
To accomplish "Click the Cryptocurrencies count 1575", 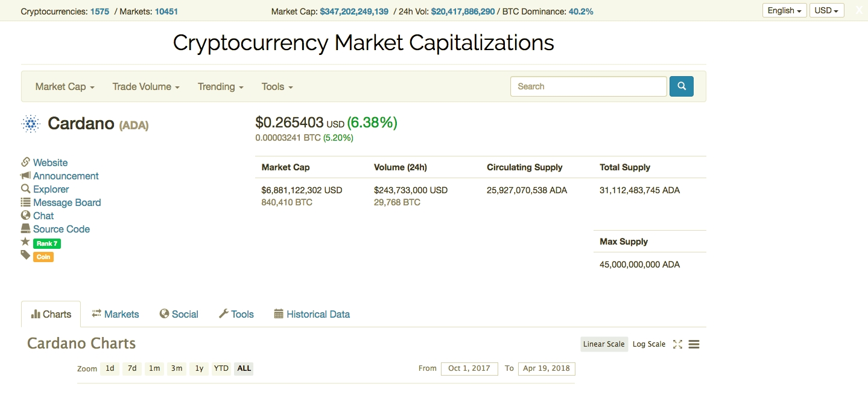I will (100, 11).
